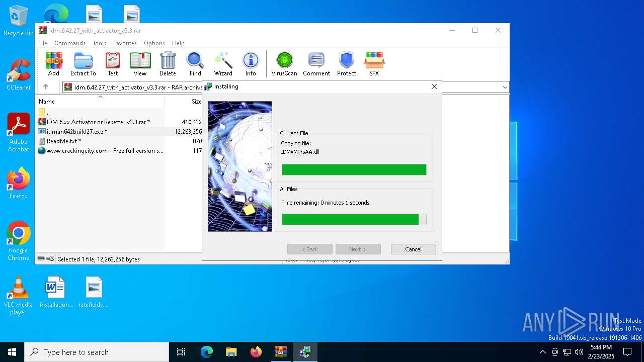
Task: Open the Find magnifier tool
Action: pyautogui.click(x=195, y=64)
